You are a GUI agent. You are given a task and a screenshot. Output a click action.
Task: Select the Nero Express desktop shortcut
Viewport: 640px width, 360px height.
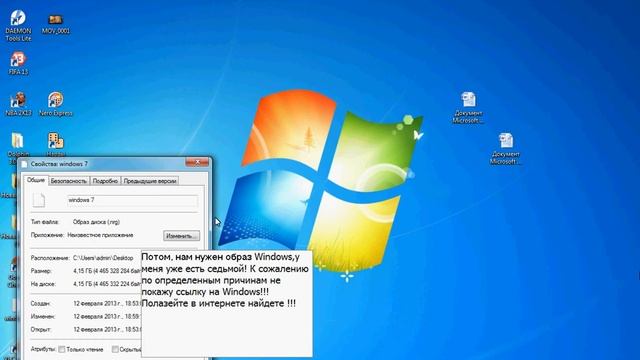tap(56, 104)
